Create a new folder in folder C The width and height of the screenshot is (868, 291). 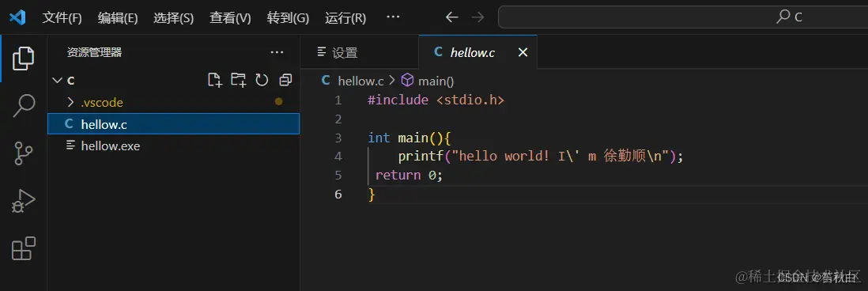(239, 80)
